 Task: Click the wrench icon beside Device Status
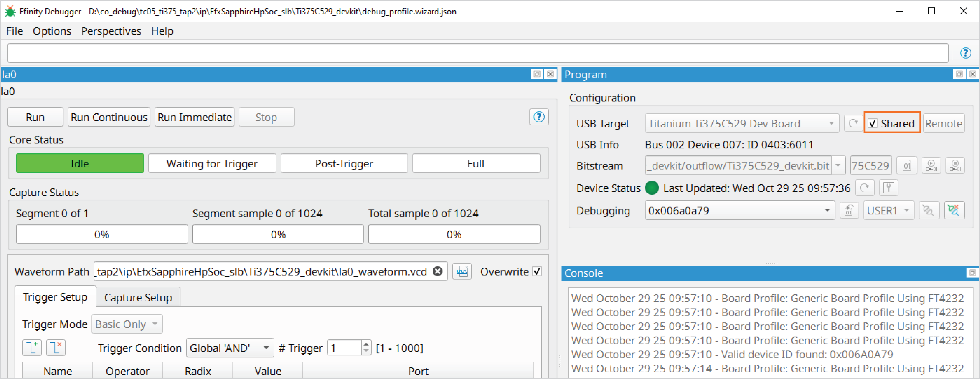click(888, 188)
